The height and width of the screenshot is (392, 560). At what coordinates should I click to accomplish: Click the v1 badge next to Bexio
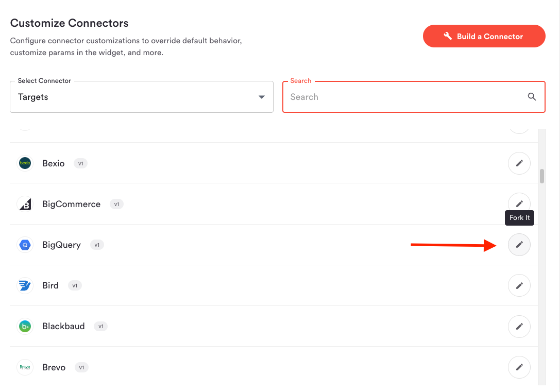(x=81, y=163)
